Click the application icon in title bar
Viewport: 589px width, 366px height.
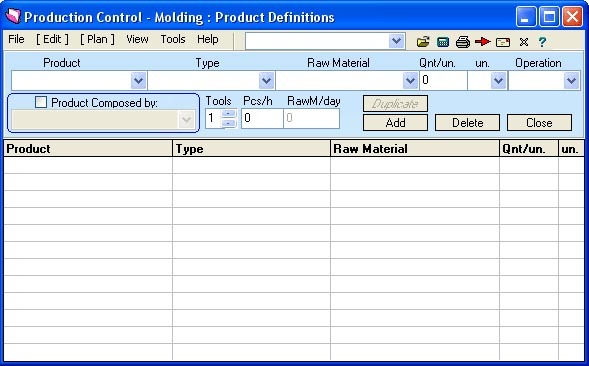[x=13, y=16]
